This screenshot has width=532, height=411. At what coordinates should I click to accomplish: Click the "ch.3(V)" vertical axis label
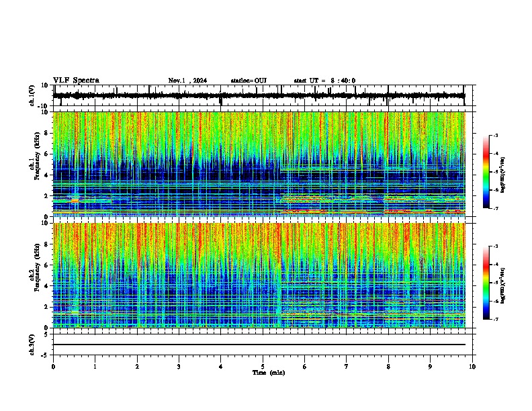click(x=32, y=345)
